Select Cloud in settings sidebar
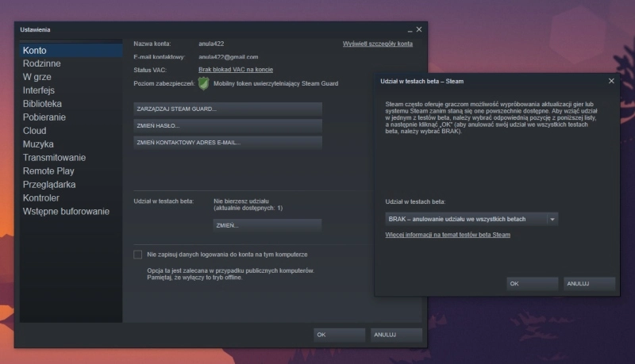This screenshot has height=364, width=635. 34,131
